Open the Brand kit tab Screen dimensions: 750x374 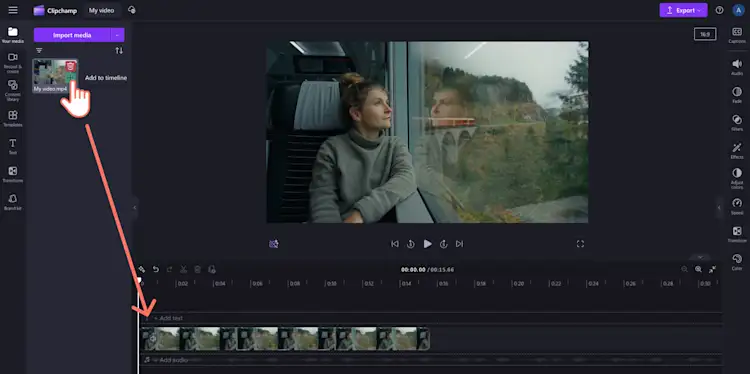(13, 202)
